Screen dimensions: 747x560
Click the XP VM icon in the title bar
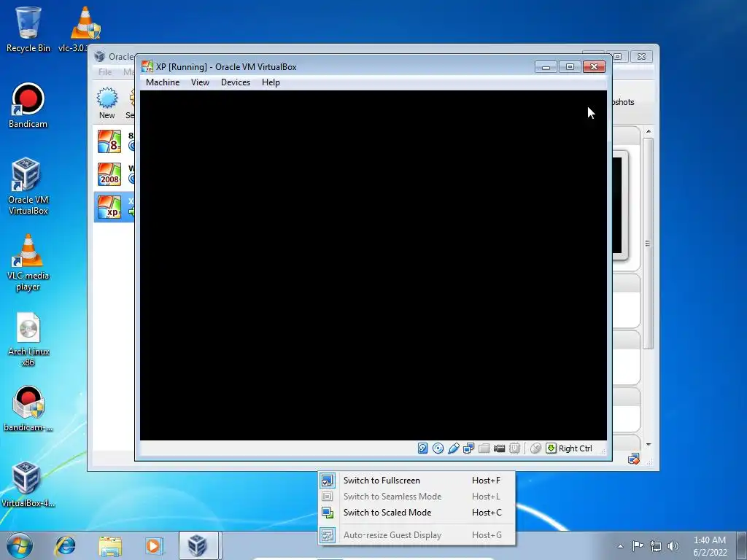pos(147,66)
